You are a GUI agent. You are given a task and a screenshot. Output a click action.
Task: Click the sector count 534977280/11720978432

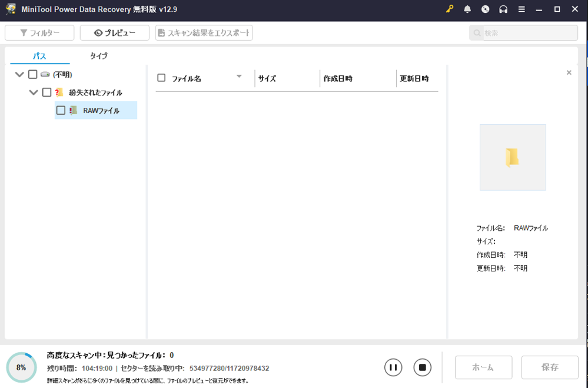(x=229, y=369)
